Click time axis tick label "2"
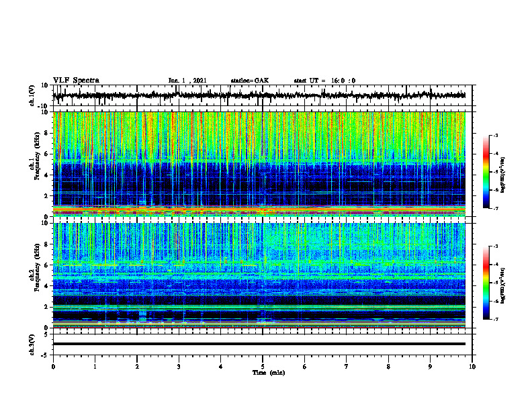 click(x=137, y=367)
